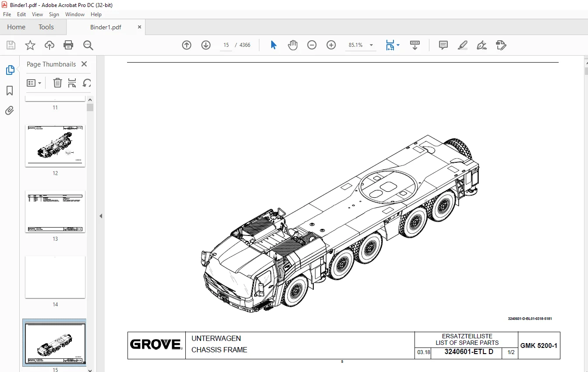Select page 12 thumbnail

(55, 145)
